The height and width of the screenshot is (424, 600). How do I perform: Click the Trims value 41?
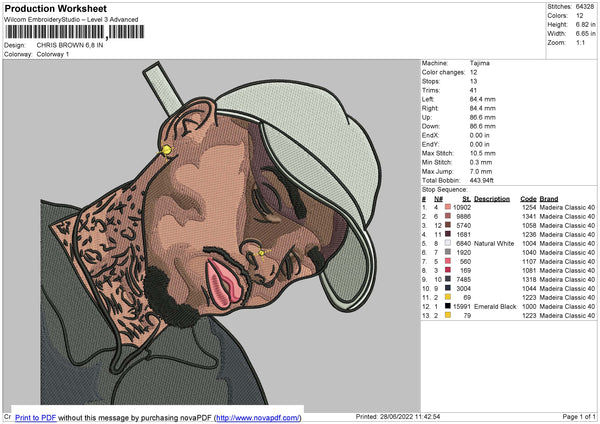[x=473, y=90]
